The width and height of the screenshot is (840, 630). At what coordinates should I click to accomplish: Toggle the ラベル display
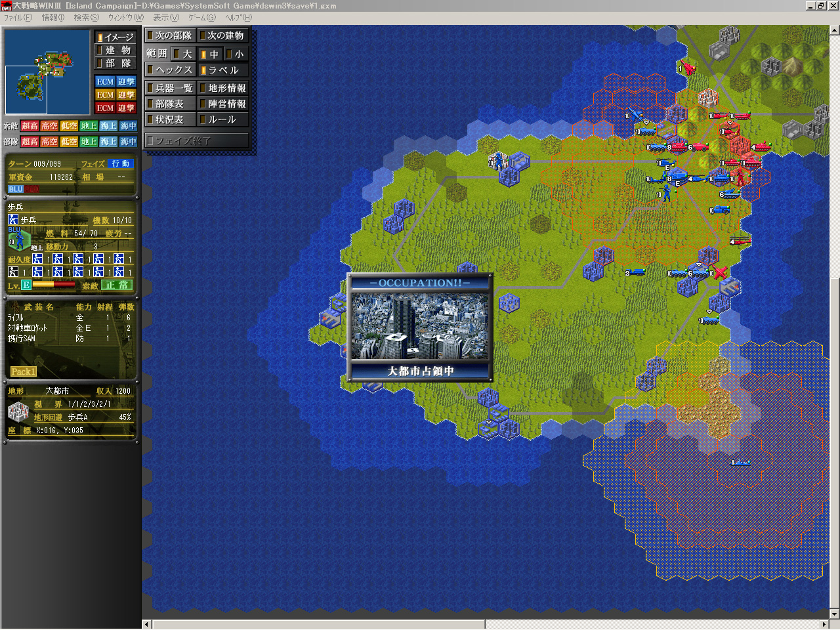[223, 70]
